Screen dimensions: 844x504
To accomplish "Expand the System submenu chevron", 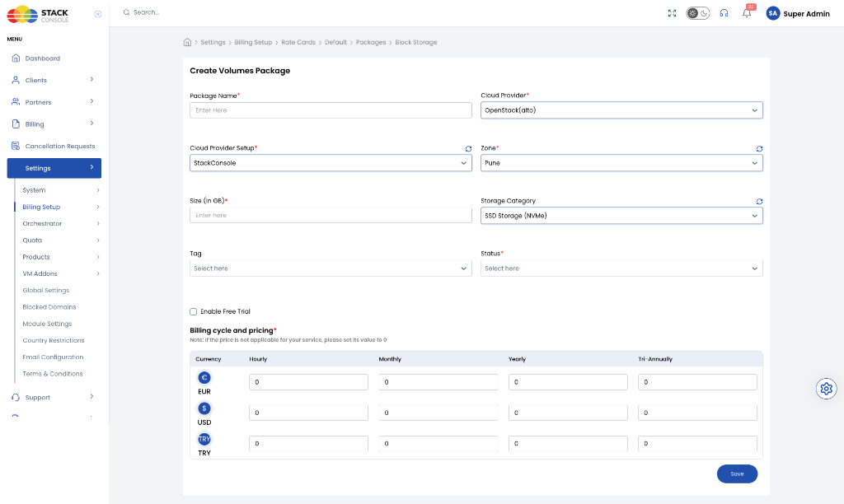I will click(98, 190).
